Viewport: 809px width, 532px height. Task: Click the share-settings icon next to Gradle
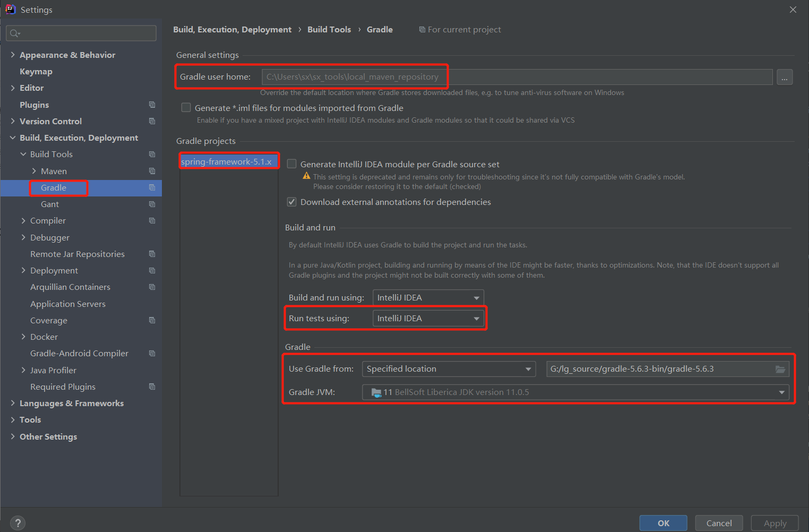(x=152, y=187)
